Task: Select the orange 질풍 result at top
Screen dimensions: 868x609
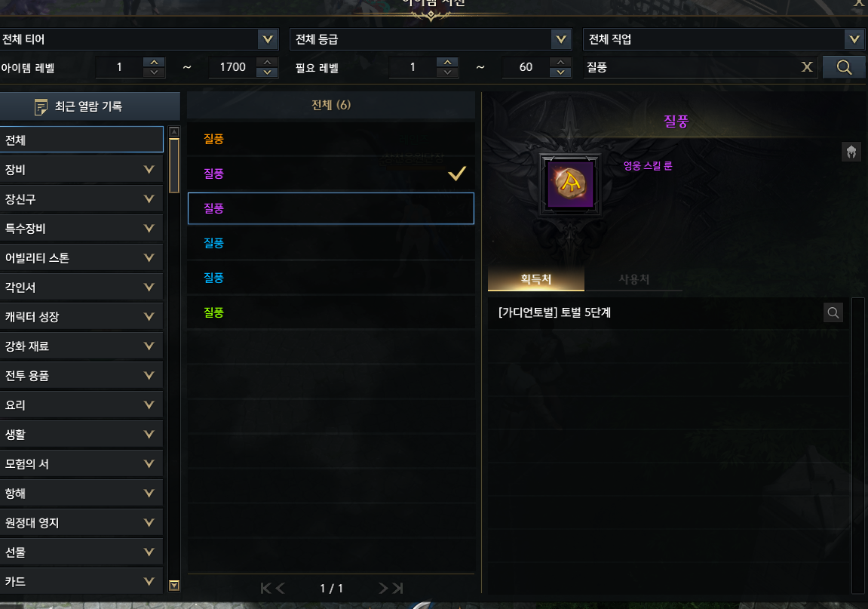Action: pos(331,139)
